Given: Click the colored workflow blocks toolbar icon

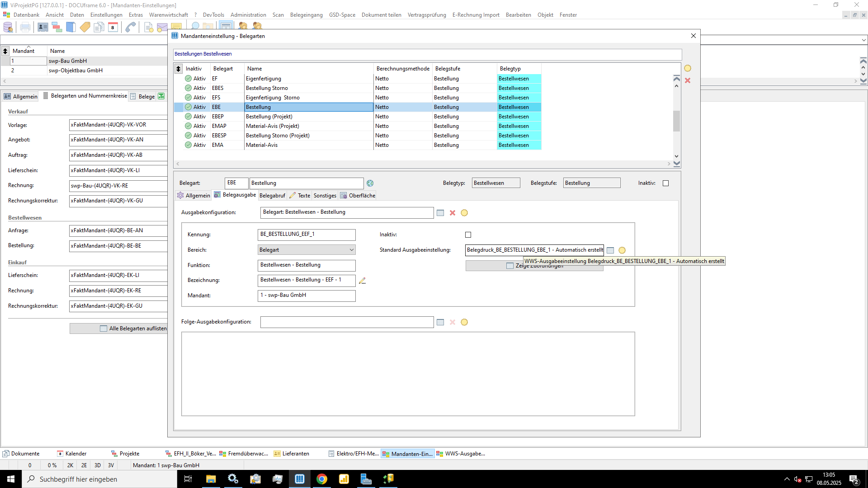Looking at the screenshot, I should pos(57,27).
